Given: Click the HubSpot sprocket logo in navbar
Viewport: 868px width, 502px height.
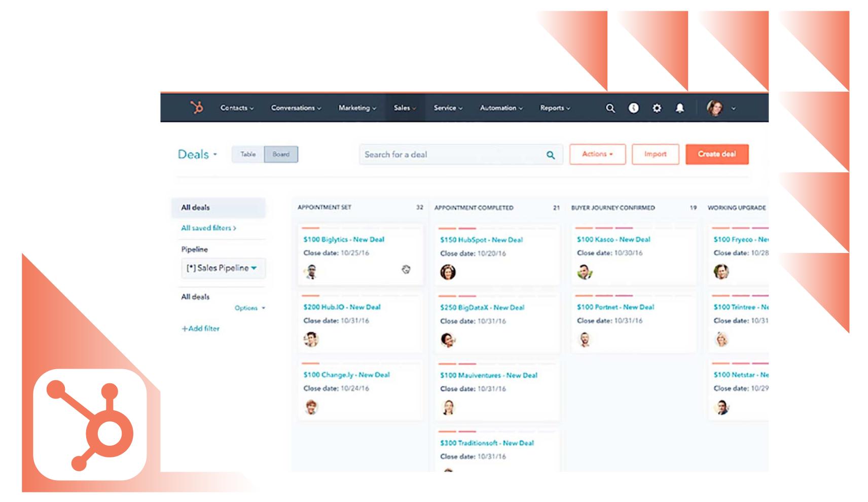Looking at the screenshot, I should (x=197, y=107).
